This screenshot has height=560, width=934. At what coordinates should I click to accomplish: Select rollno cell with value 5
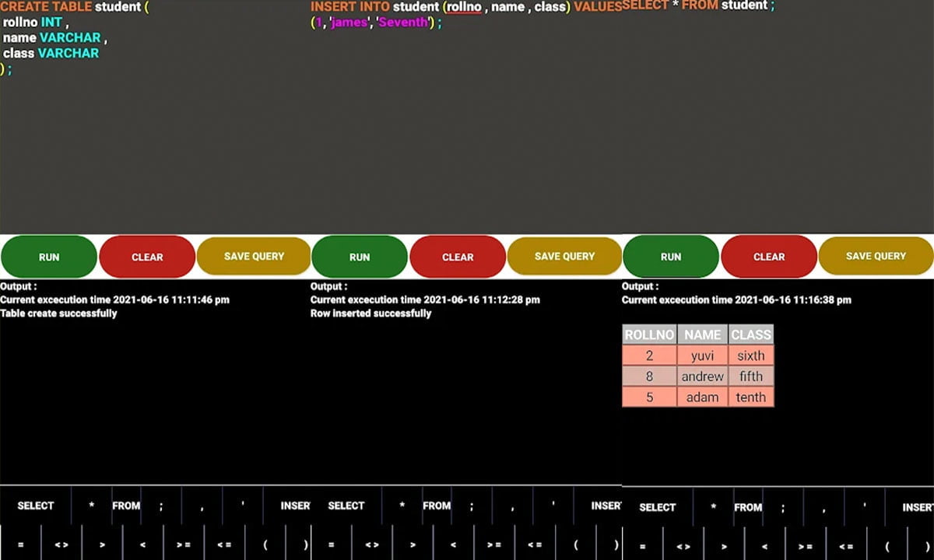point(649,397)
